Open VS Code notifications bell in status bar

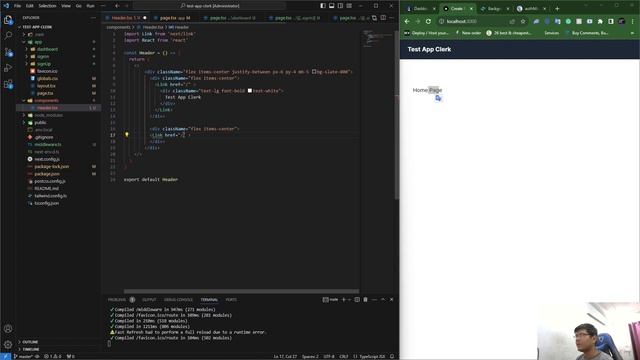point(392,356)
